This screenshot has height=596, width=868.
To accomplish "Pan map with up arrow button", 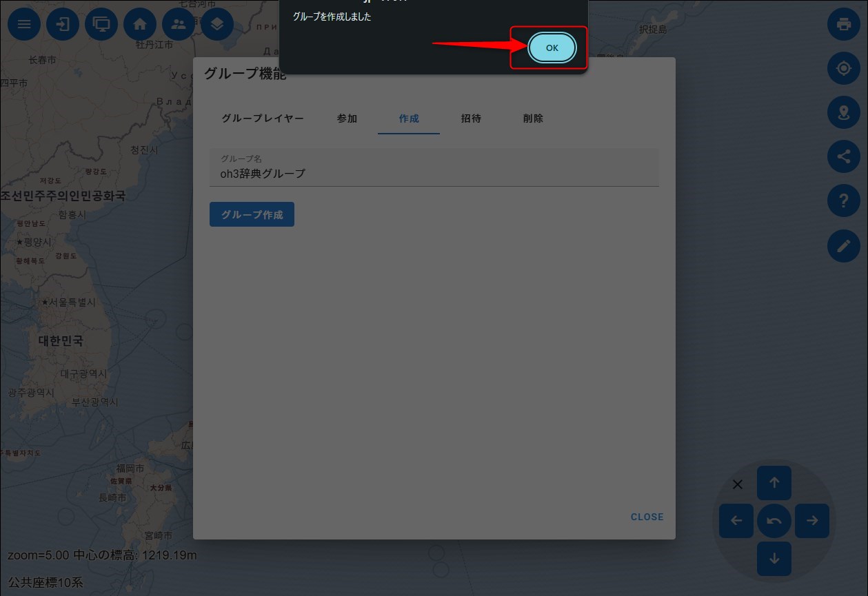I will [x=774, y=483].
